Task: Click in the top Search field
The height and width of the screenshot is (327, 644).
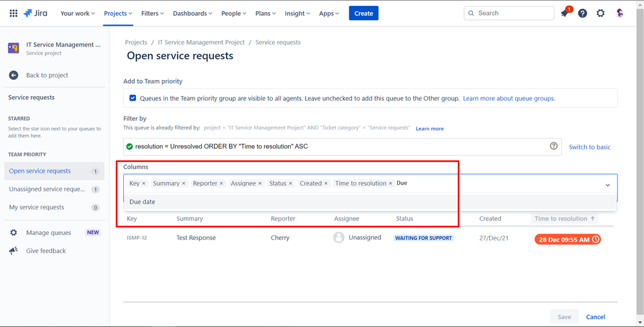Action: tap(509, 13)
